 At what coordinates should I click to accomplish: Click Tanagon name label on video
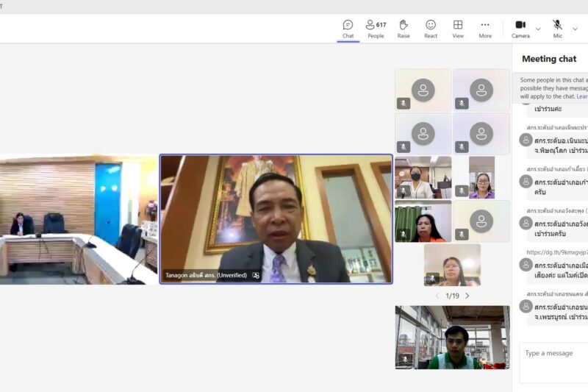(x=206, y=275)
